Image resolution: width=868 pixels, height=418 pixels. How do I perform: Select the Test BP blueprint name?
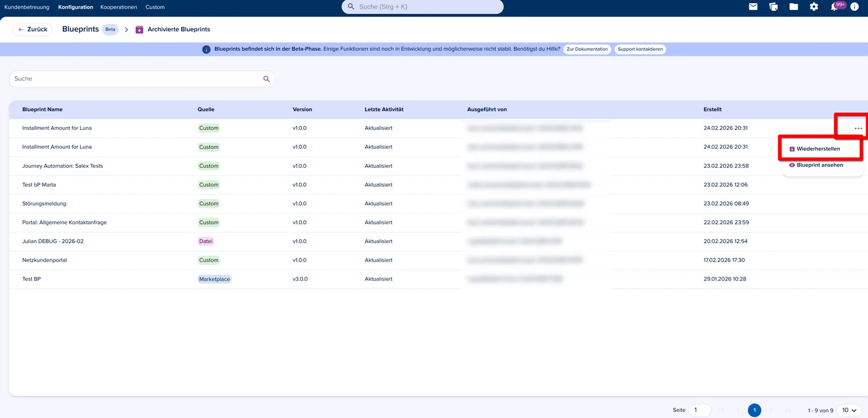coord(31,279)
